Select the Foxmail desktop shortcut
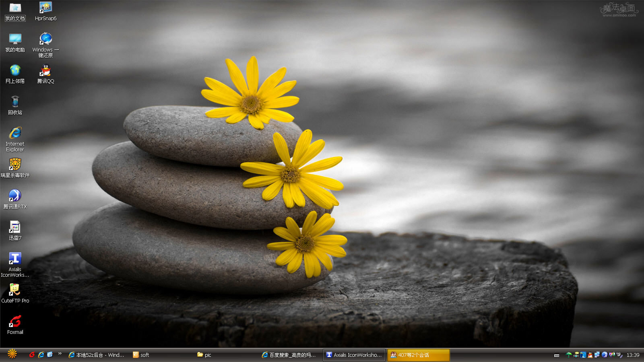 (15, 325)
